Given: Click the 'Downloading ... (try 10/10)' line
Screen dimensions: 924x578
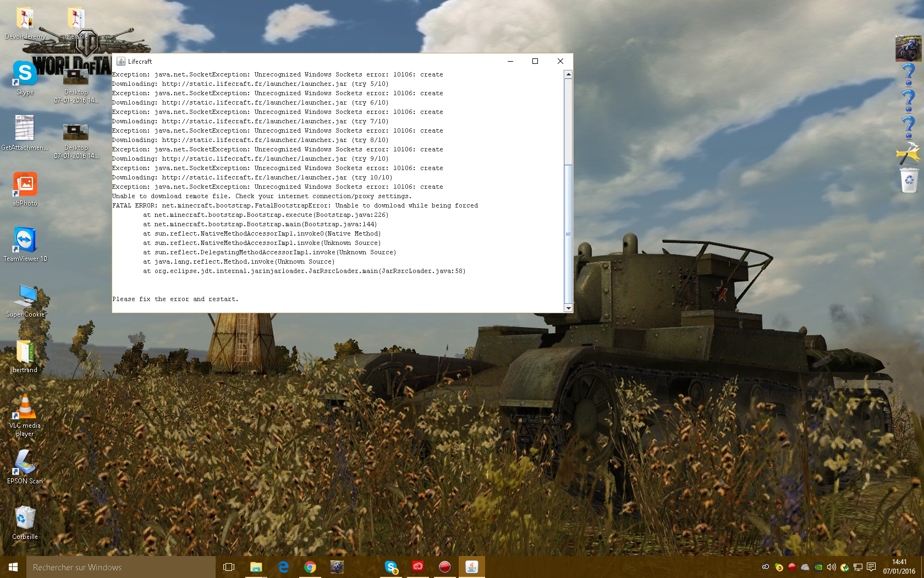Looking at the screenshot, I should click(x=252, y=177).
